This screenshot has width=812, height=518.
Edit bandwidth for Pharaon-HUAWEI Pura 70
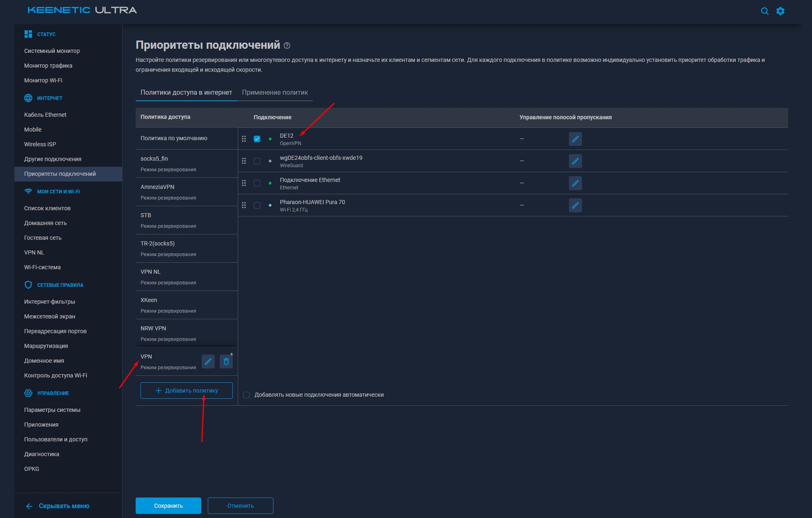575,205
